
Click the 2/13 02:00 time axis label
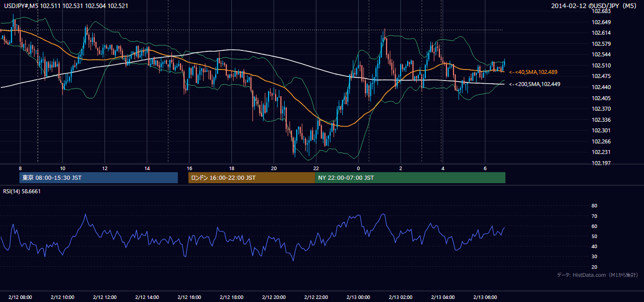tap(401, 297)
